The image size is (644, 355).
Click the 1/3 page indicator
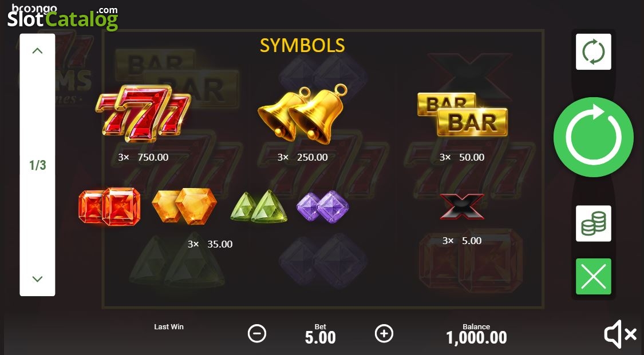[37, 165]
